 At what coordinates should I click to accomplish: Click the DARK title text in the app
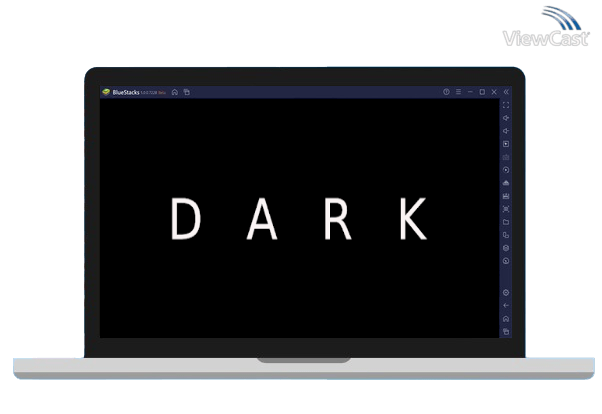299,219
